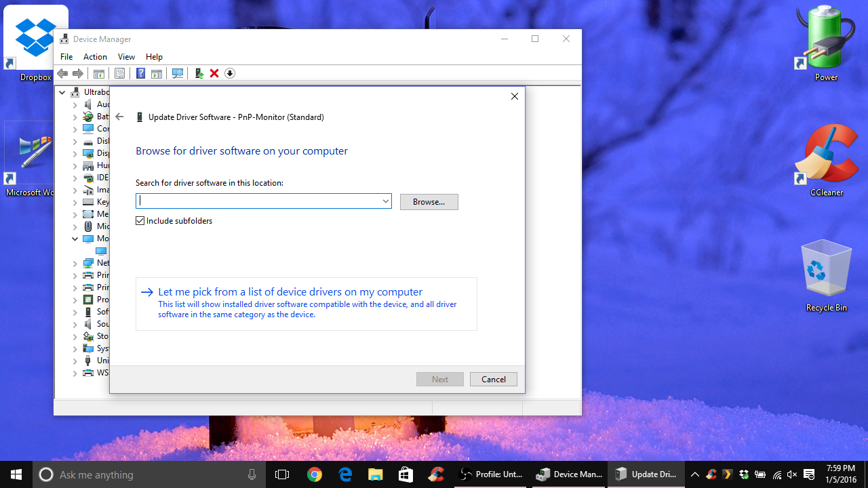This screenshot has width=868, height=488.
Task: Go back using the wizard back arrow
Action: point(119,117)
